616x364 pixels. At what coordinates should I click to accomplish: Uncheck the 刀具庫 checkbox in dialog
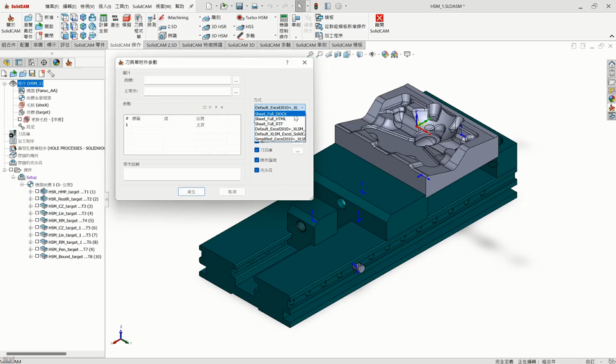pyautogui.click(x=257, y=150)
